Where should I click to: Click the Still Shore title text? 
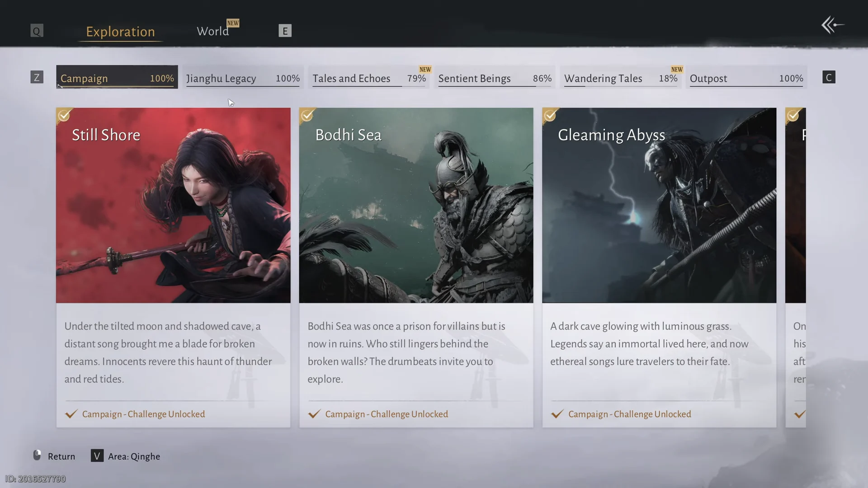[106, 135]
